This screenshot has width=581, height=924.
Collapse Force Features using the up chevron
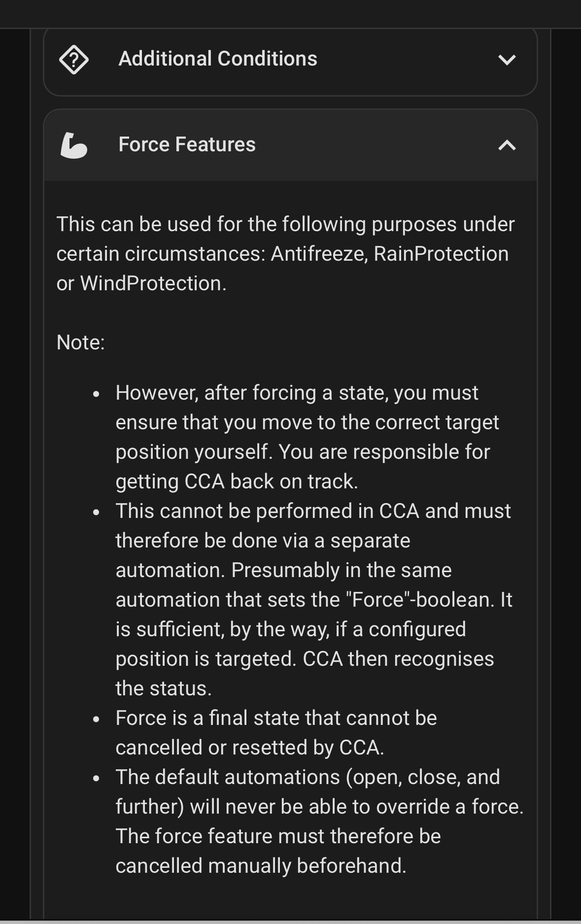pos(507,145)
